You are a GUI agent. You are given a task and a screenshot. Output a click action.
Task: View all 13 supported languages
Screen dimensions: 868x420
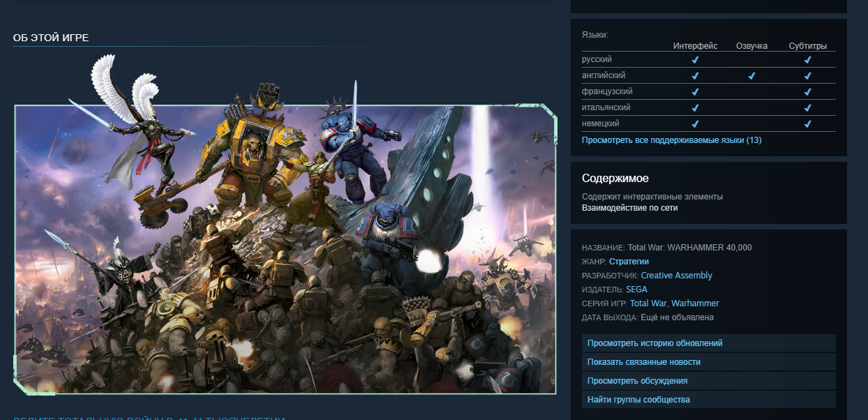coord(671,140)
